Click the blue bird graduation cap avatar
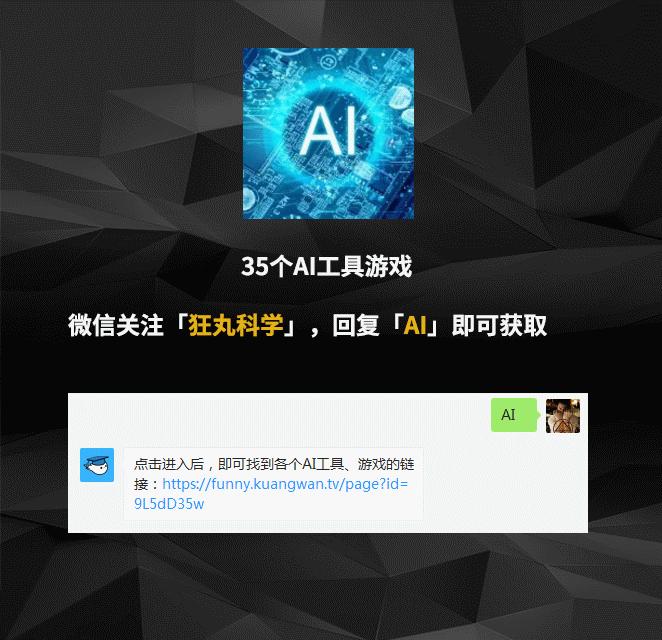The width and height of the screenshot is (662, 640). point(97,465)
